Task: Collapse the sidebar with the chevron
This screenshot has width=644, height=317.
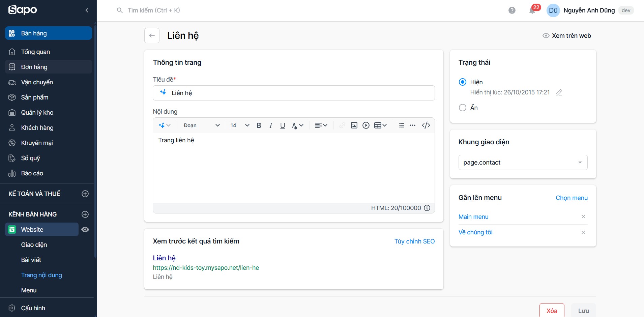Action: (x=87, y=10)
